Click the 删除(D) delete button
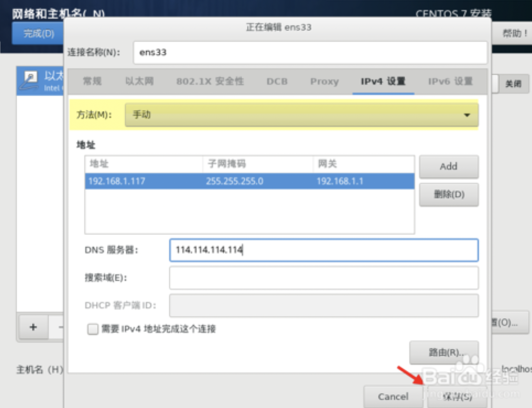Image resolution: width=532 pixels, height=408 pixels. tap(449, 194)
